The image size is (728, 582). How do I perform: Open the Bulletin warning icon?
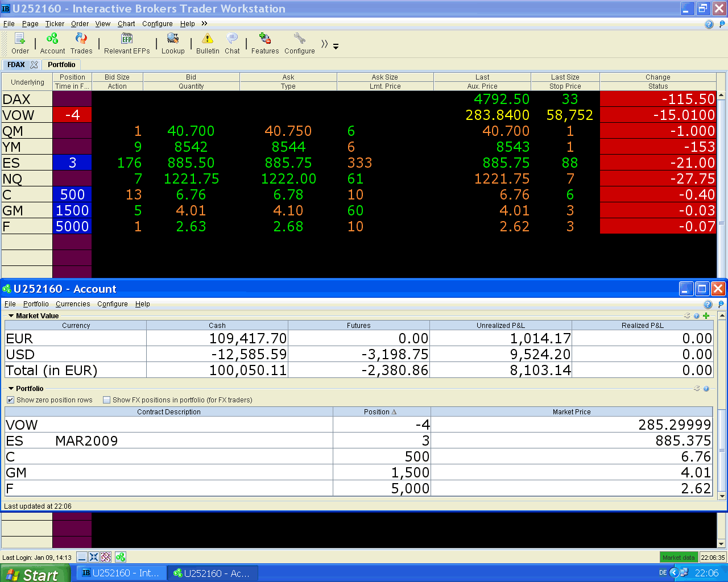pyautogui.click(x=208, y=43)
